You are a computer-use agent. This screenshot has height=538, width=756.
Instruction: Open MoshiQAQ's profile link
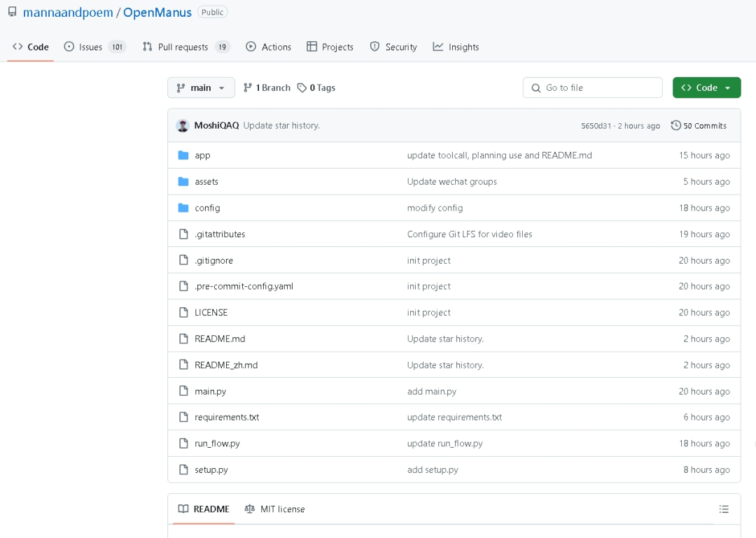point(216,125)
